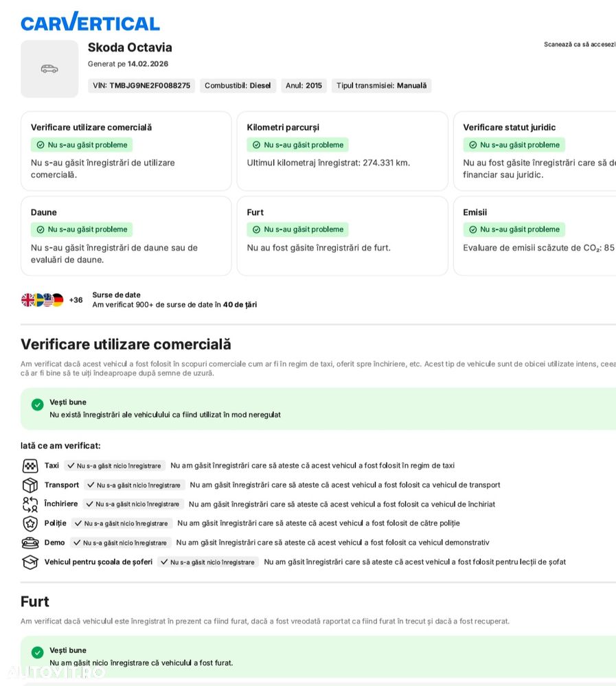616x686 pixels.
Task: Click the Anul: 2015 tag
Action: pos(304,86)
